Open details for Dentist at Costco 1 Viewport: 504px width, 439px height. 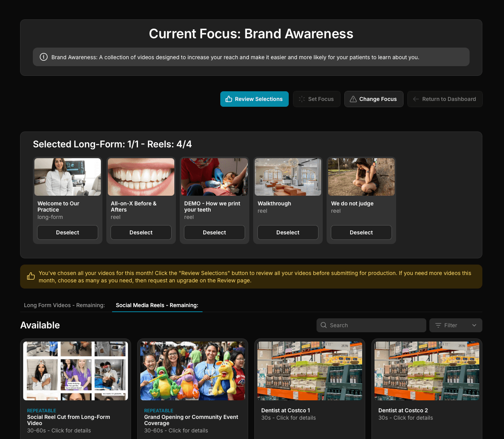pyautogui.click(x=310, y=371)
